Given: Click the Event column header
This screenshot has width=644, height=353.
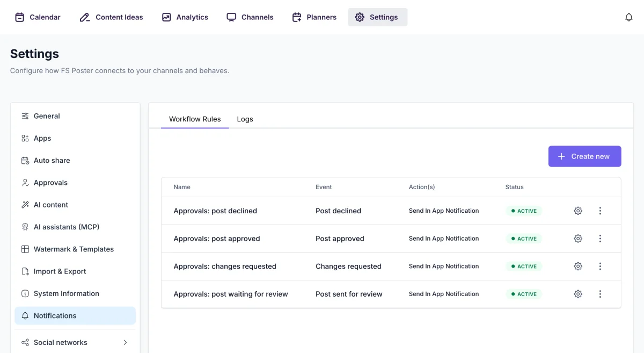Looking at the screenshot, I should click(x=324, y=187).
